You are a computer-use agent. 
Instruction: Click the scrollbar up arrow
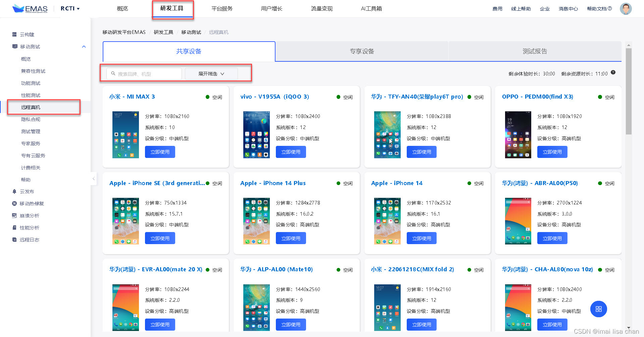coord(629,45)
